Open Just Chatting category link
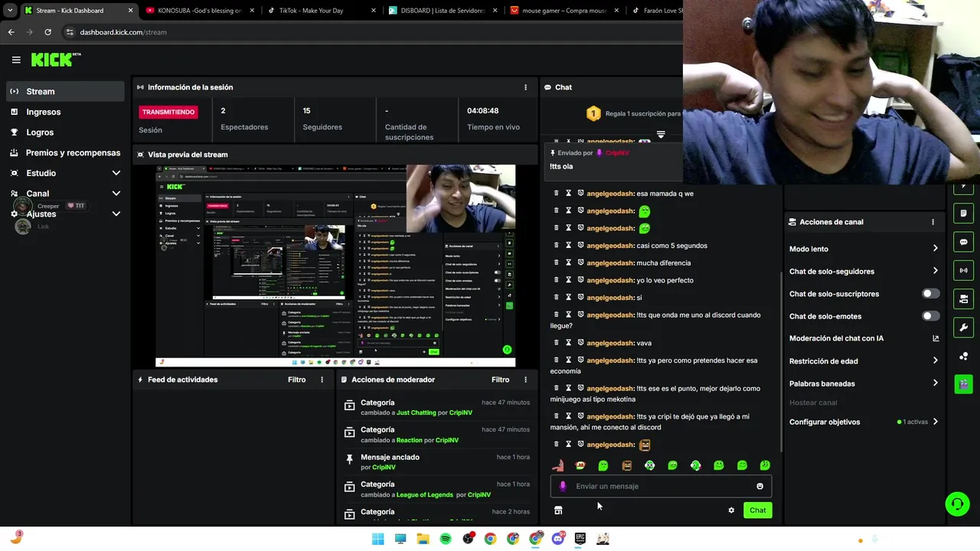980x551 pixels. (416, 412)
